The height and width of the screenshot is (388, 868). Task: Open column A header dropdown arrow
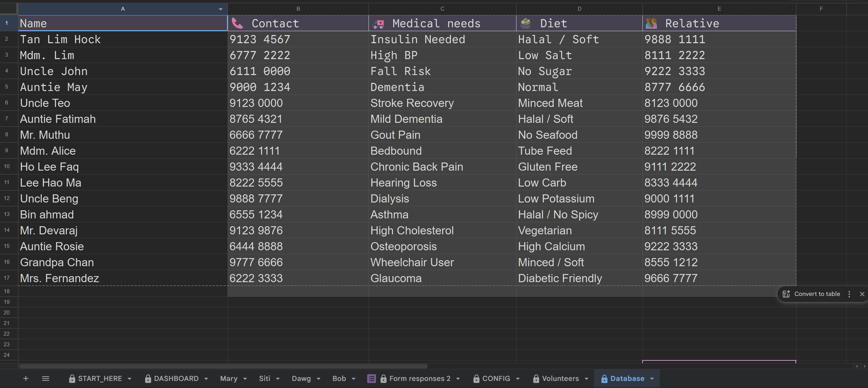pos(221,9)
